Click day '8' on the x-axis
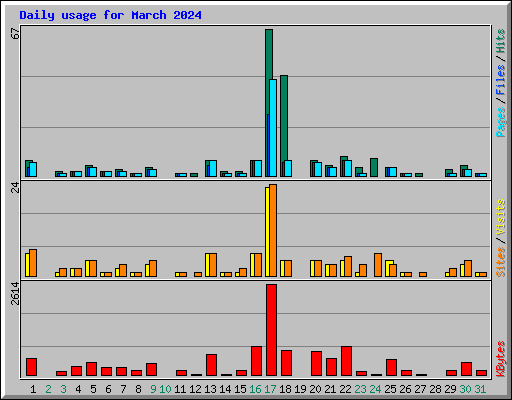 pyautogui.click(x=138, y=389)
